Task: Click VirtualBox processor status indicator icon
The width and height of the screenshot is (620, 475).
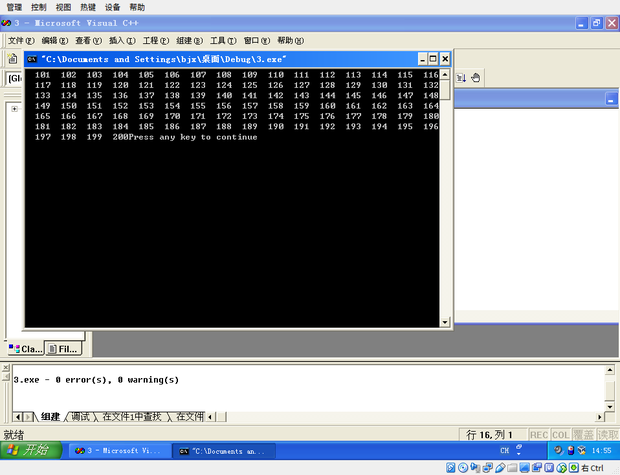Action: (549, 468)
